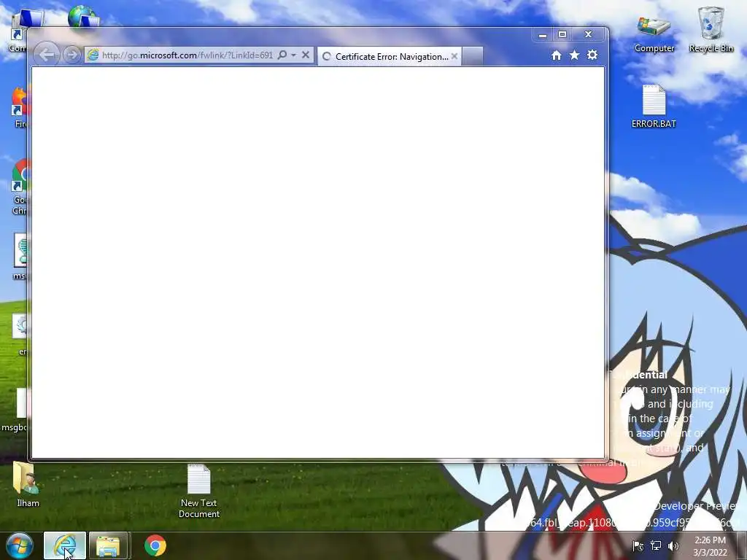
Task: Open a new blank tab
Action: [473, 56]
